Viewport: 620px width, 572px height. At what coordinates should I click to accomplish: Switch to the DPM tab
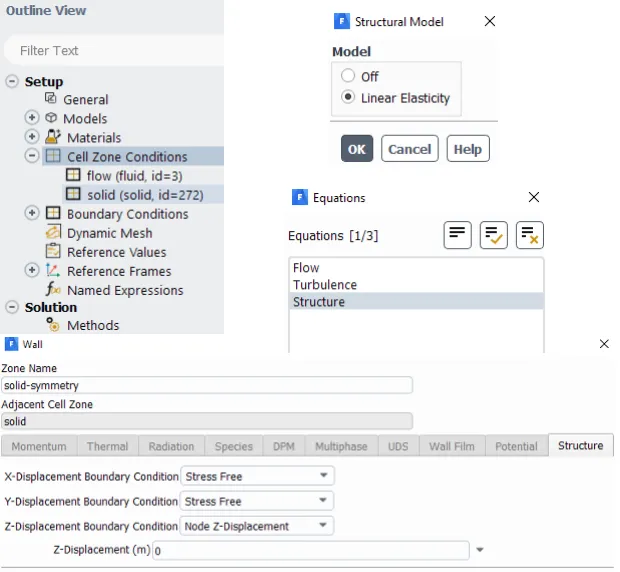point(284,446)
